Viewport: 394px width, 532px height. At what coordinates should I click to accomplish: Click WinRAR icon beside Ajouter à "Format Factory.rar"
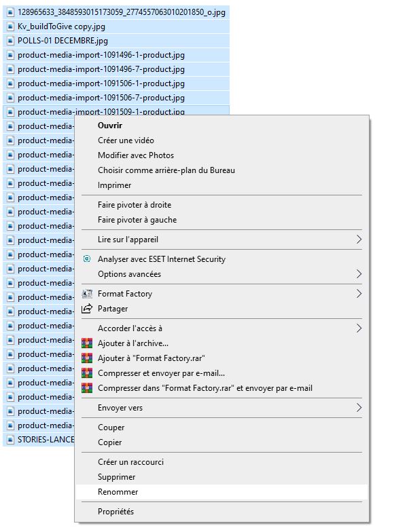tap(87, 358)
